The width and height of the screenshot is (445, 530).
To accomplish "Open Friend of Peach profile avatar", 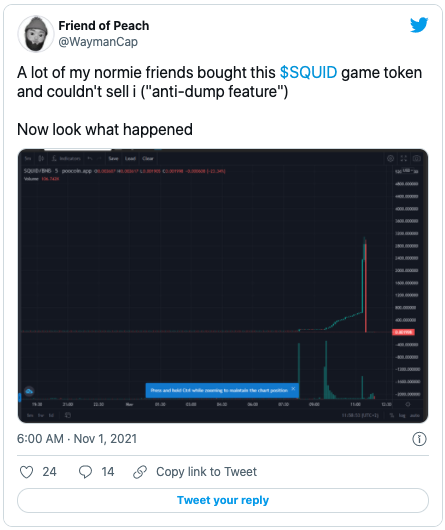I will pyautogui.click(x=35, y=34).
